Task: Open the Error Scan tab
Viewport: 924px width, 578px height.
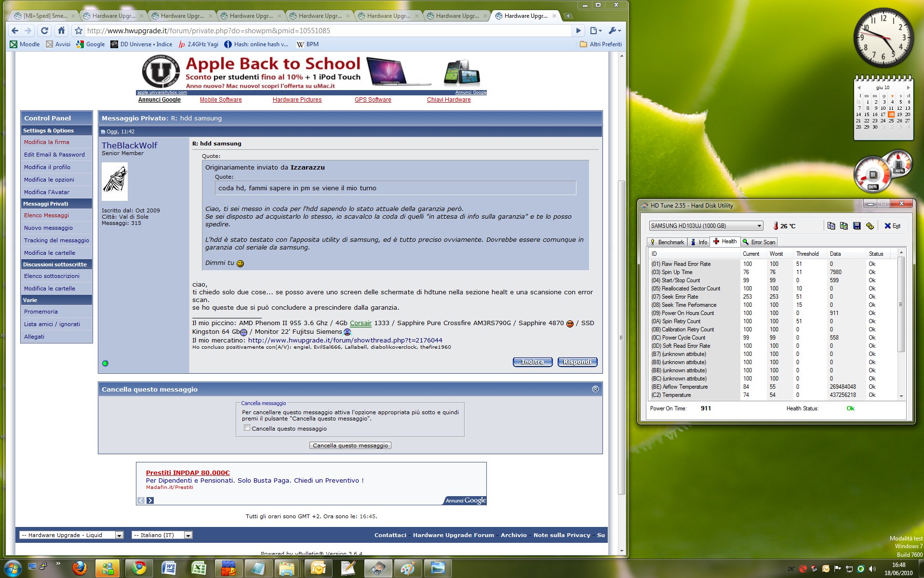Action: (x=759, y=242)
